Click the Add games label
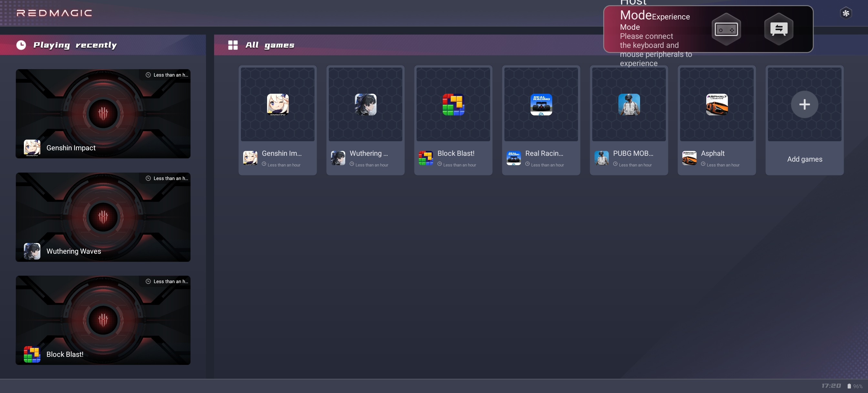Image resolution: width=868 pixels, height=393 pixels. click(x=805, y=159)
